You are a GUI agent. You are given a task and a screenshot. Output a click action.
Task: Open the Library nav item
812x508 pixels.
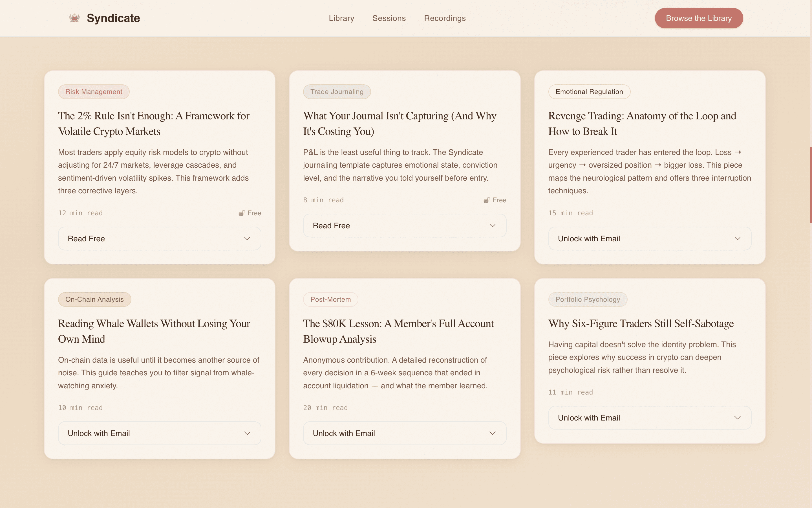click(x=341, y=18)
